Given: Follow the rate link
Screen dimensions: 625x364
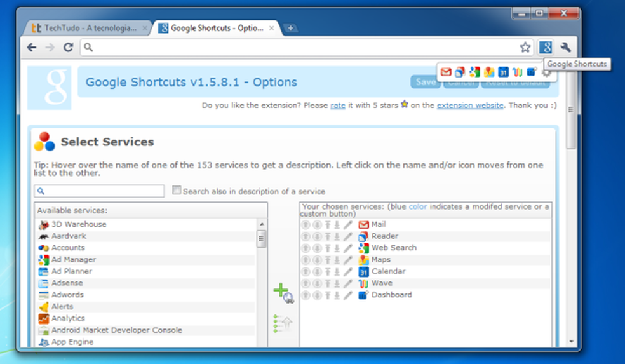Looking at the screenshot, I should click(x=338, y=105).
